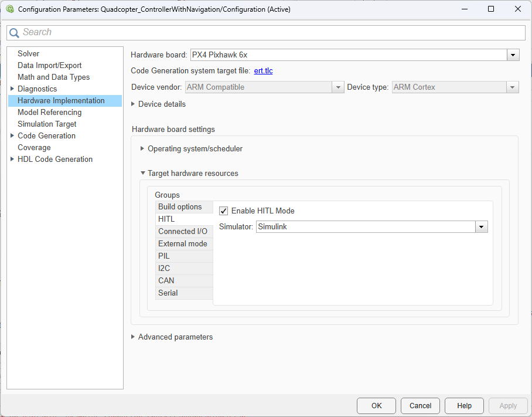Screen dimensions: 532x417
Task: Click the greyed Apply button
Action: tap(508, 406)
